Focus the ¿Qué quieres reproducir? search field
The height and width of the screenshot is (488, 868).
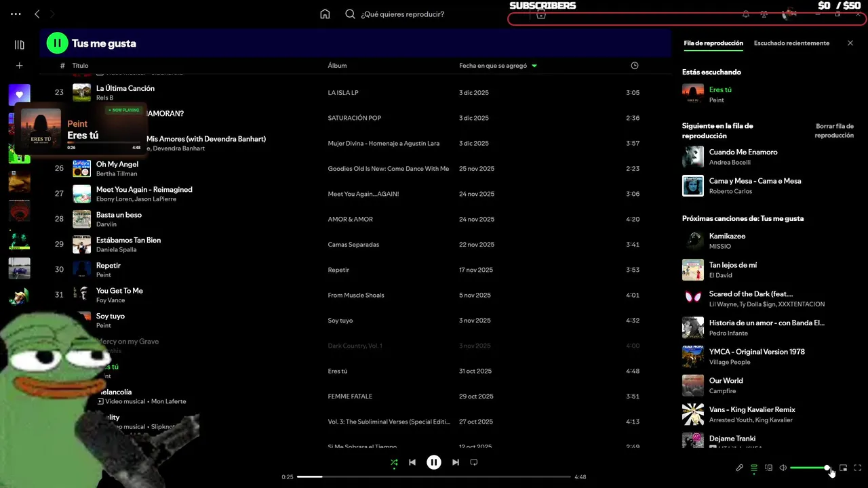click(402, 14)
